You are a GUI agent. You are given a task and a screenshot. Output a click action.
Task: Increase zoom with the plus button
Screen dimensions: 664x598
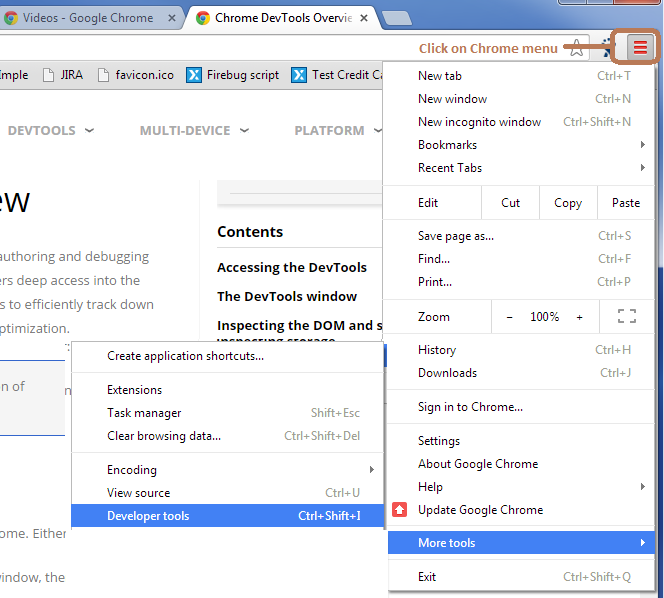pos(579,317)
